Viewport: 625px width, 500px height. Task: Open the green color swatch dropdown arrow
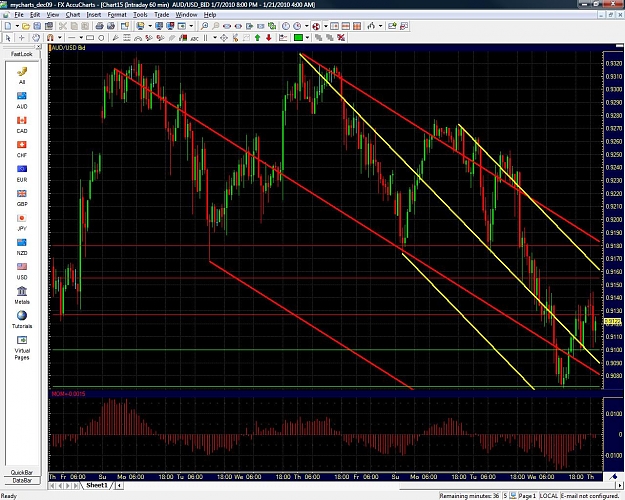click(x=307, y=37)
